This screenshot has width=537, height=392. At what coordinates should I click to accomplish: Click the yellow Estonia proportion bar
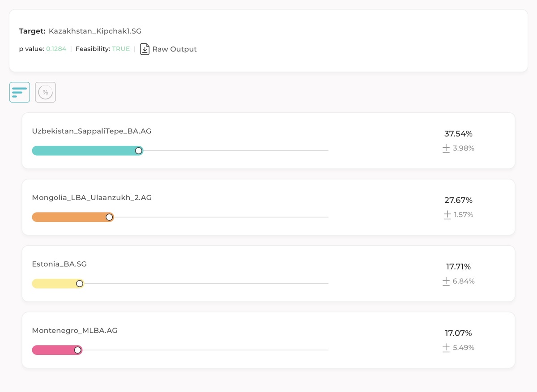point(54,284)
